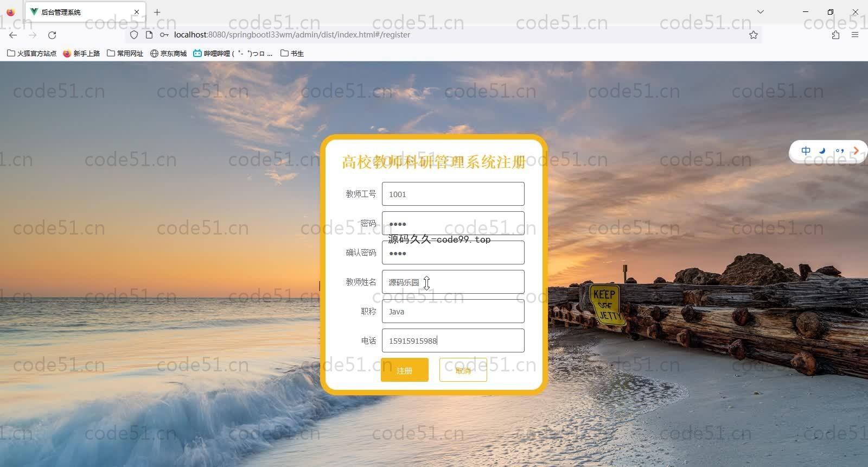
Task: Select the 后台管理系统 tab
Action: click(85, 12)
